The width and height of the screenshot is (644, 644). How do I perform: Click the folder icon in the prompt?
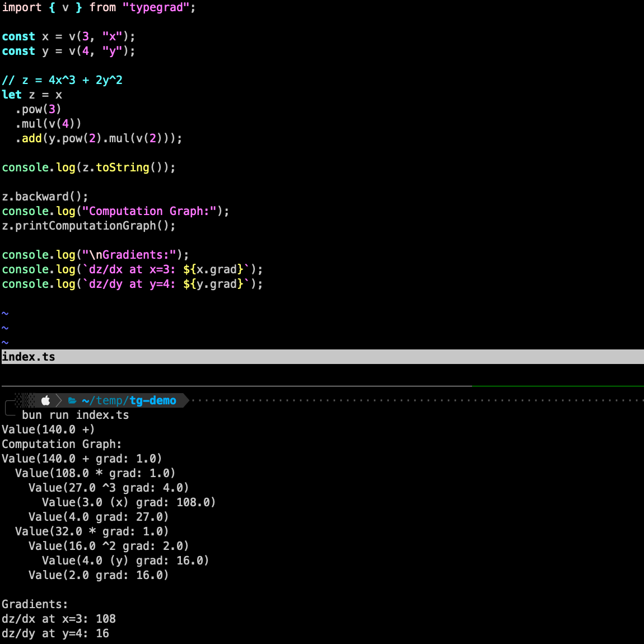[x=72, y=401]
